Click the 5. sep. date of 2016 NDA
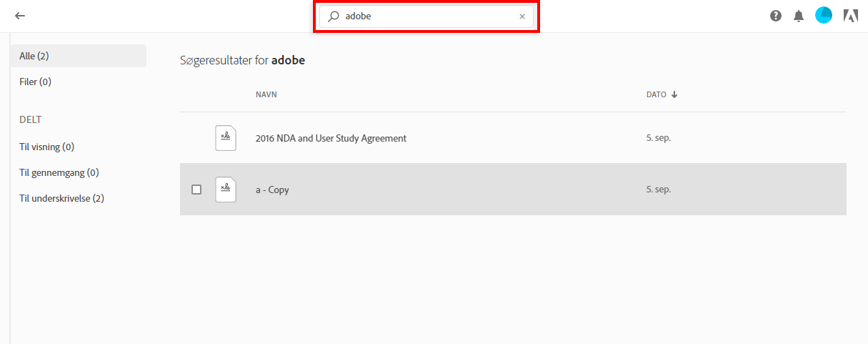The width and height of the screenshot is (868, 344). (659, 138)
